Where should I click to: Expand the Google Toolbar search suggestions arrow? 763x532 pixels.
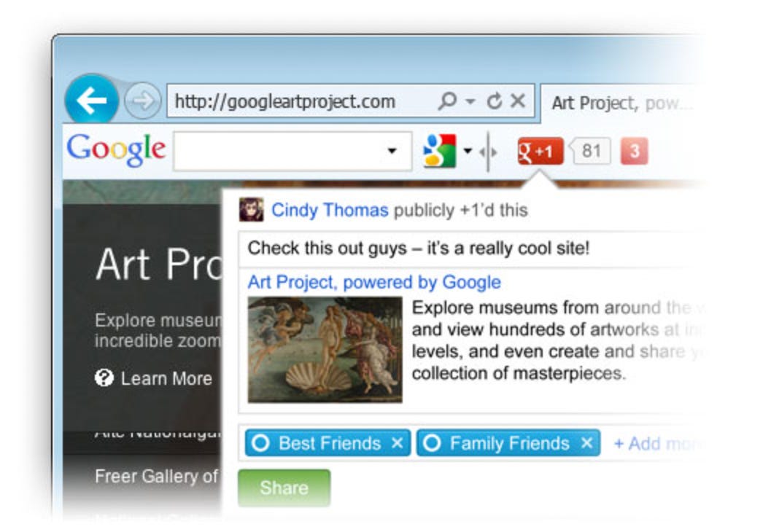[x=392, y=151]
